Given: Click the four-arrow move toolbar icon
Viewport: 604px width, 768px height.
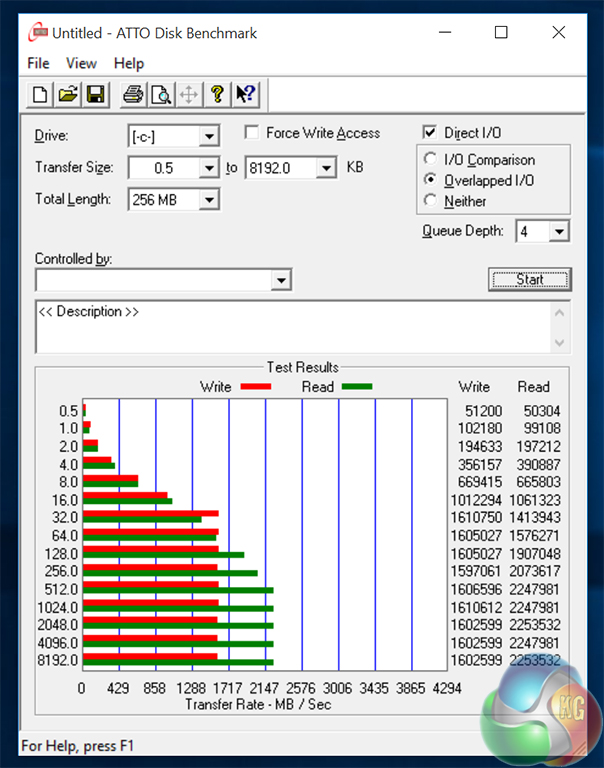Looking at the screenshot, I should pos(189,94).
